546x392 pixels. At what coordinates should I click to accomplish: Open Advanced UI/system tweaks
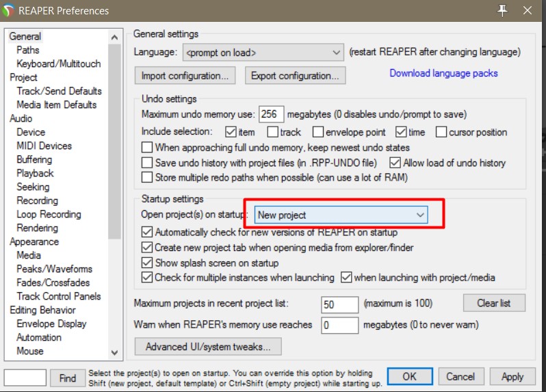pyautogui.click(x=208, y=346)
